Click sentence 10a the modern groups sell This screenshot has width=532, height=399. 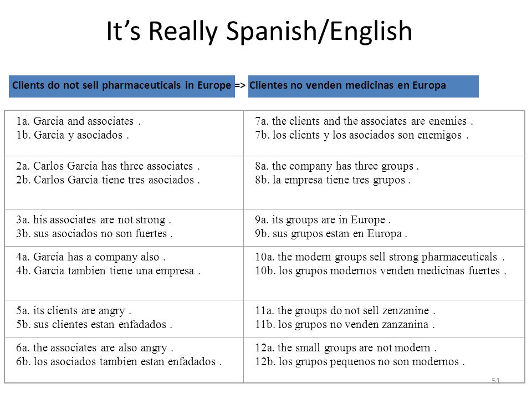(x=380, y=257)
